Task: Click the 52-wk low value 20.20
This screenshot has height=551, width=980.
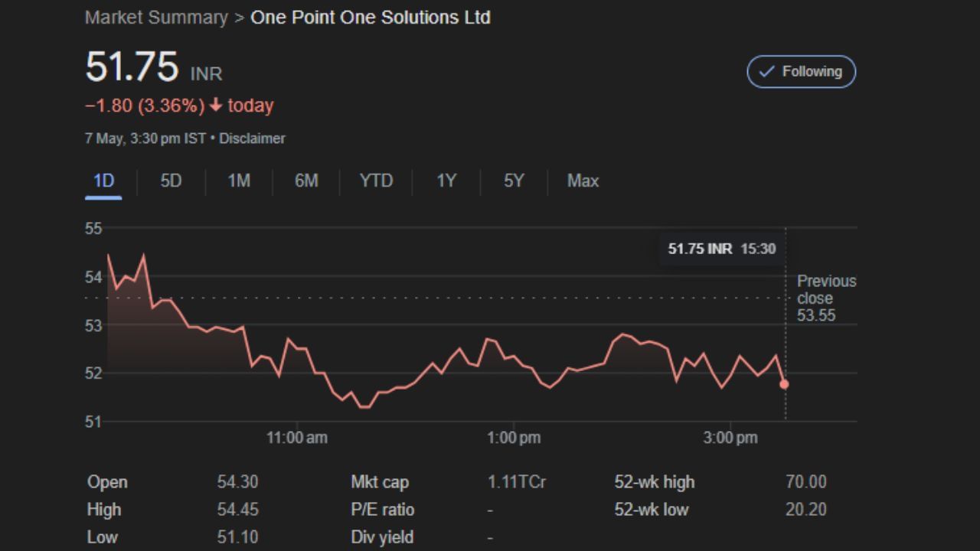Action: [x=806, y=510]
